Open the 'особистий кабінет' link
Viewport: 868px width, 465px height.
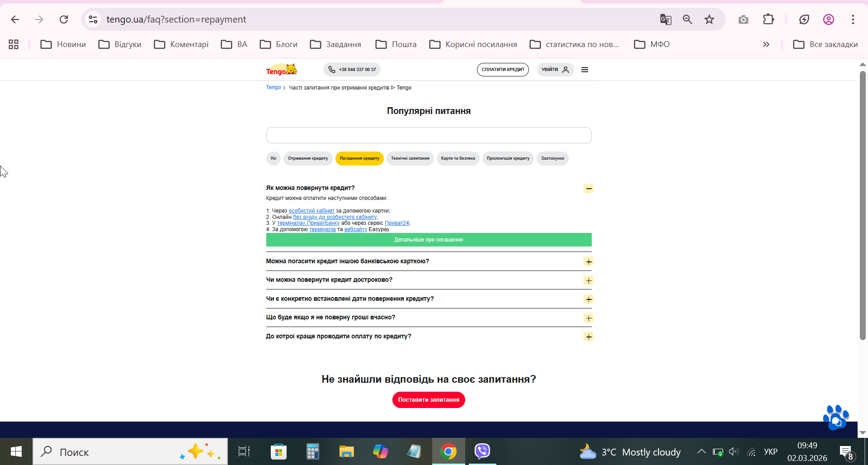pos(311,211)
